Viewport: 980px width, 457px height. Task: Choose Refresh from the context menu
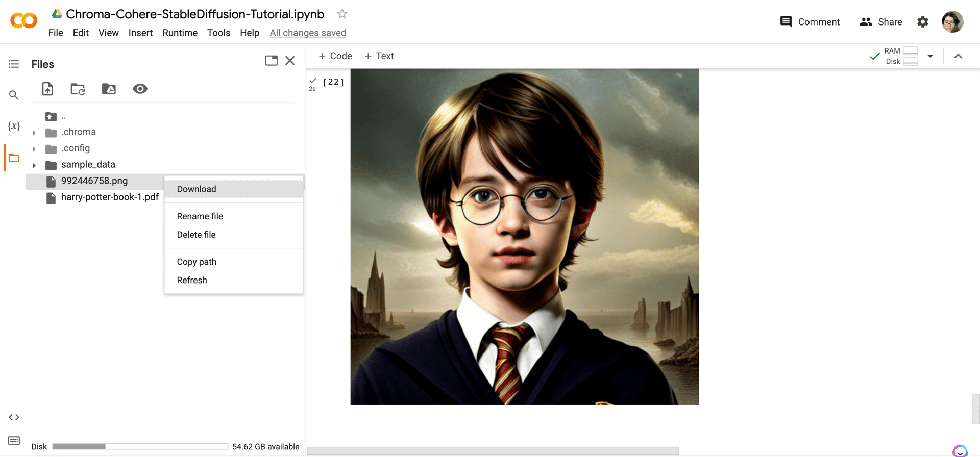click(x=234, y=280)
